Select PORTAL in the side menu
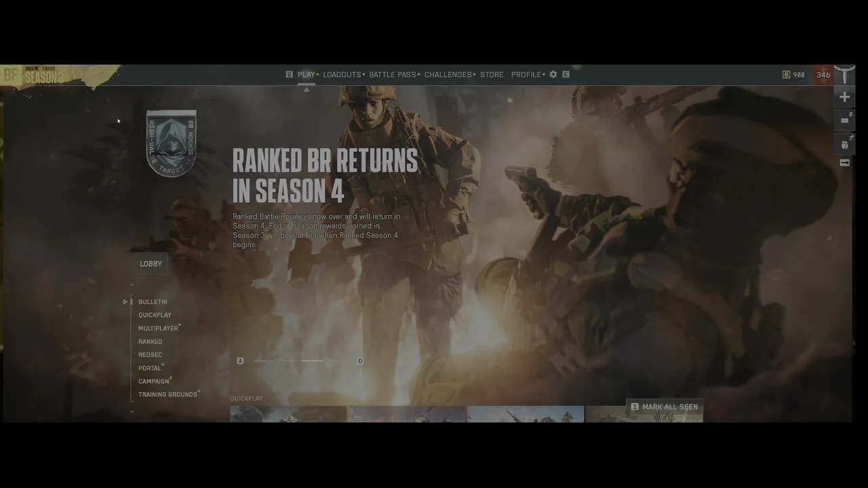The width and height of the screenshot is (868, 488). point(150,368)
